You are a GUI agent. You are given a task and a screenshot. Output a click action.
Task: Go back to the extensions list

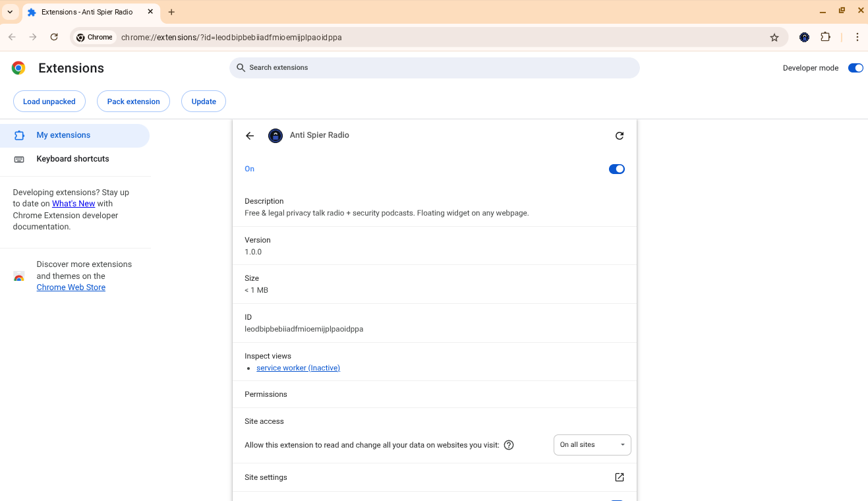(x=250, y=136)
